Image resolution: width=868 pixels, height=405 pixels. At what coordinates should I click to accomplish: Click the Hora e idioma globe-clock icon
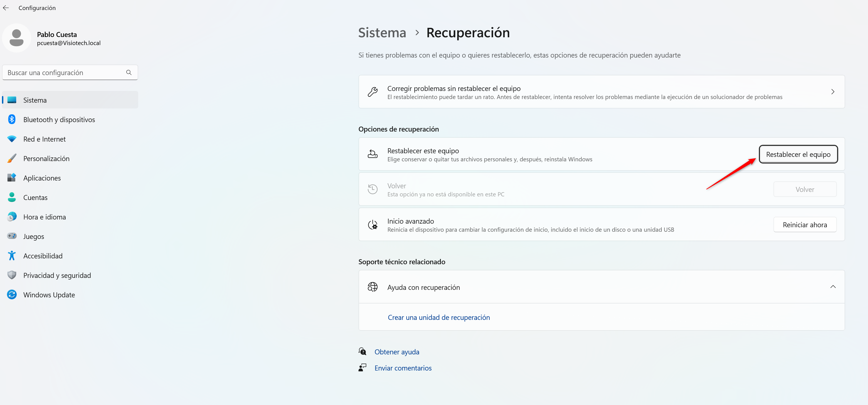click(12, 217)
